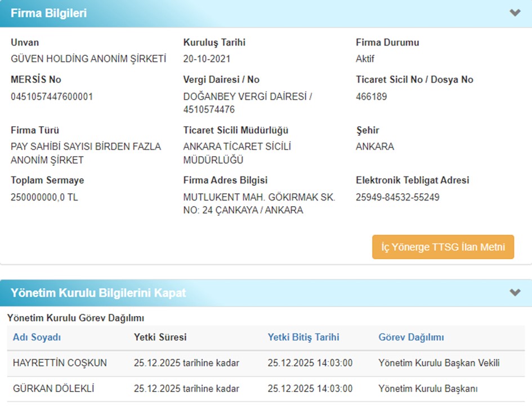Click the MERSİS No field label
Viewport: 532px width, 409px height.
[35, 79]
